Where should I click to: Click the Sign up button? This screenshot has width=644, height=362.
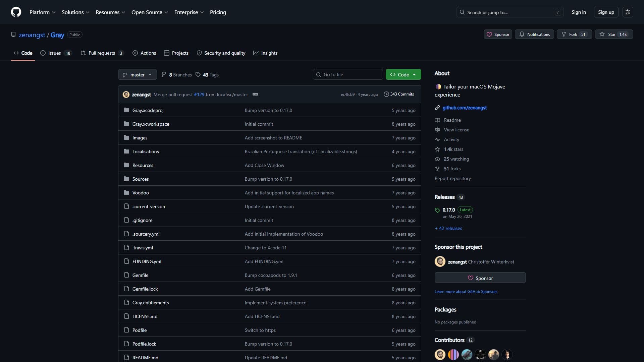click(x=606, y=12)
